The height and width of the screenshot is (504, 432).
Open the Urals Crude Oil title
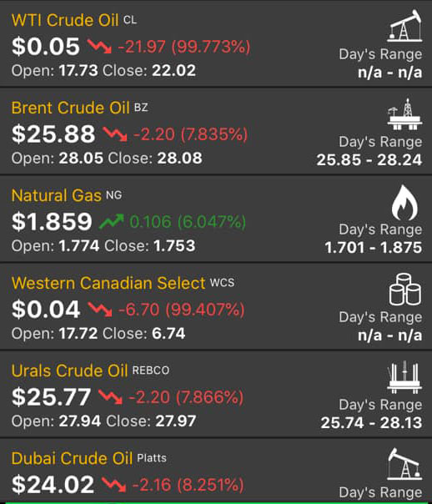(70, 370)
